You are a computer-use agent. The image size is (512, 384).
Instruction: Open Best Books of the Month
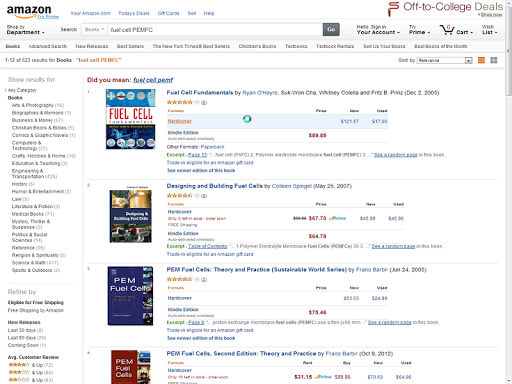tap(440, 46)
